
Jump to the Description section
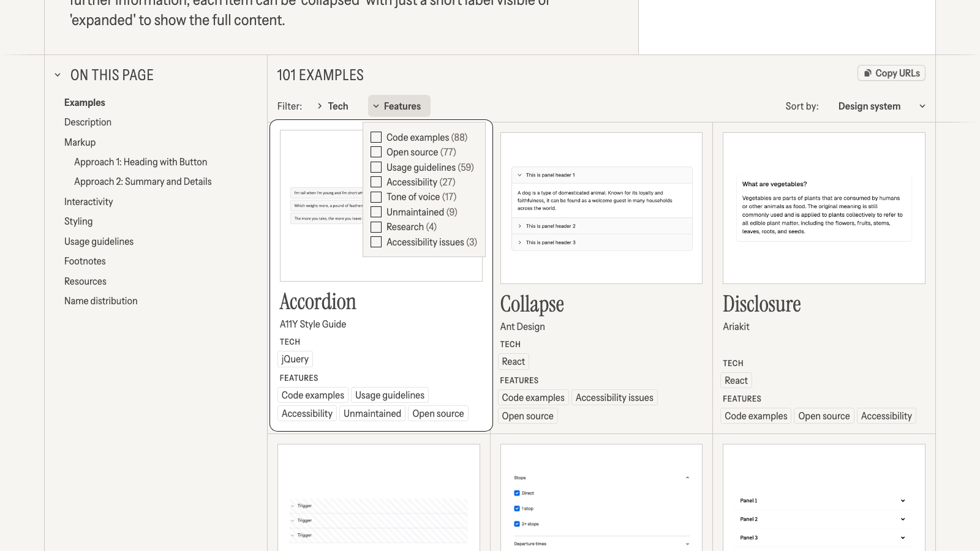[88, 122]
